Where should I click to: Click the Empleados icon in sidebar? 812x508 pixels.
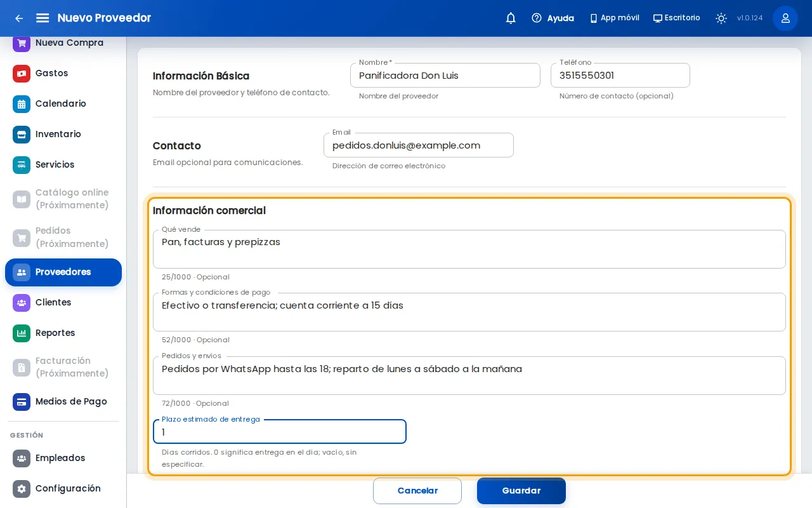click(22, 458)
